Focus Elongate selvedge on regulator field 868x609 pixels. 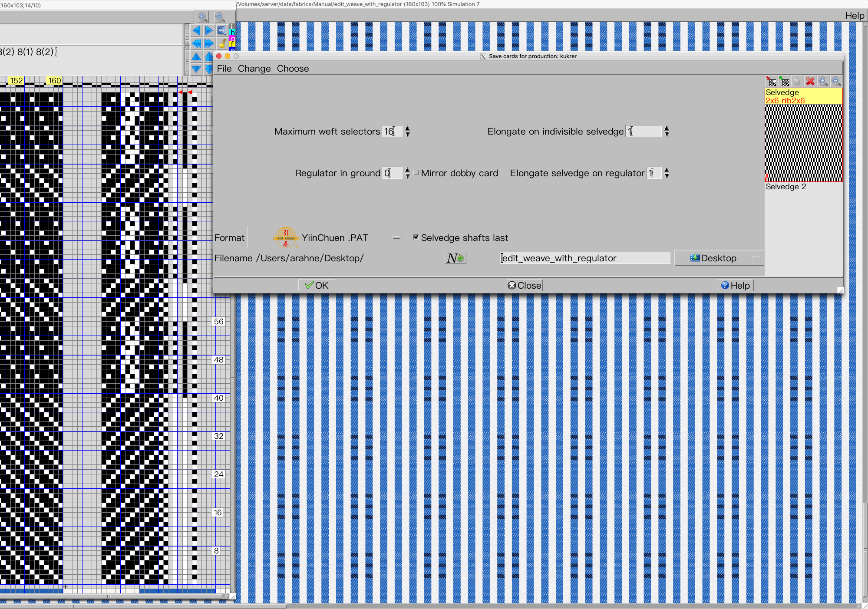[654, 173]
